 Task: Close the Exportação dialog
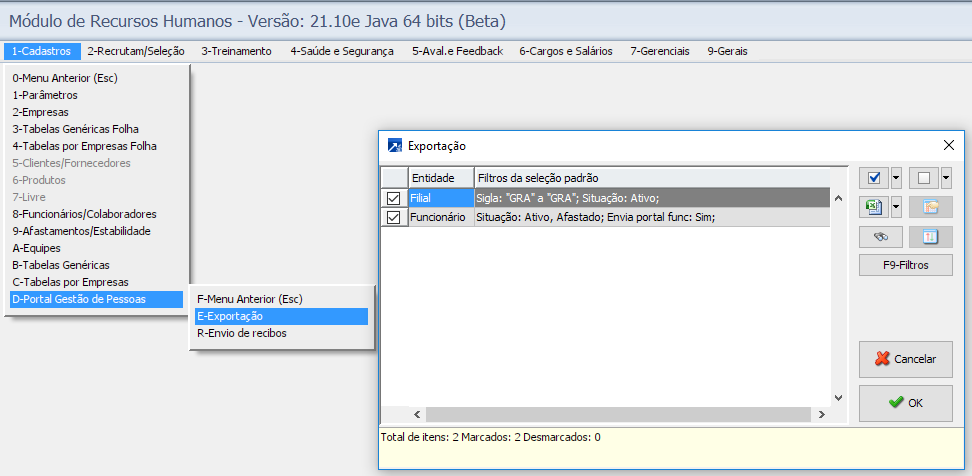click(x=948, y=146)
